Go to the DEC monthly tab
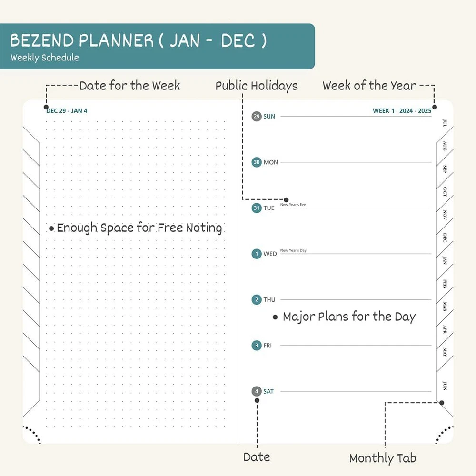The height and width of the screenshot is (476, 476). tap(445, 237)
